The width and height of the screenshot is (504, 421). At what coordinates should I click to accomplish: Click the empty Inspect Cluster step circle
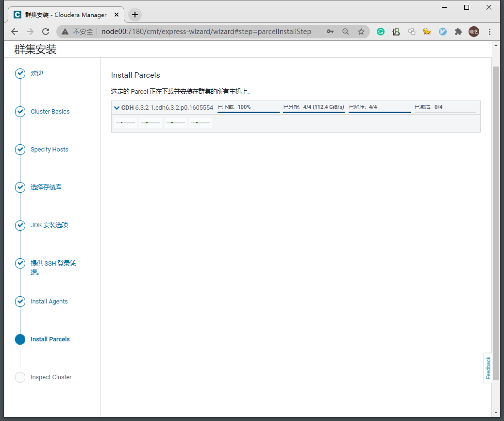coord(20,377)
